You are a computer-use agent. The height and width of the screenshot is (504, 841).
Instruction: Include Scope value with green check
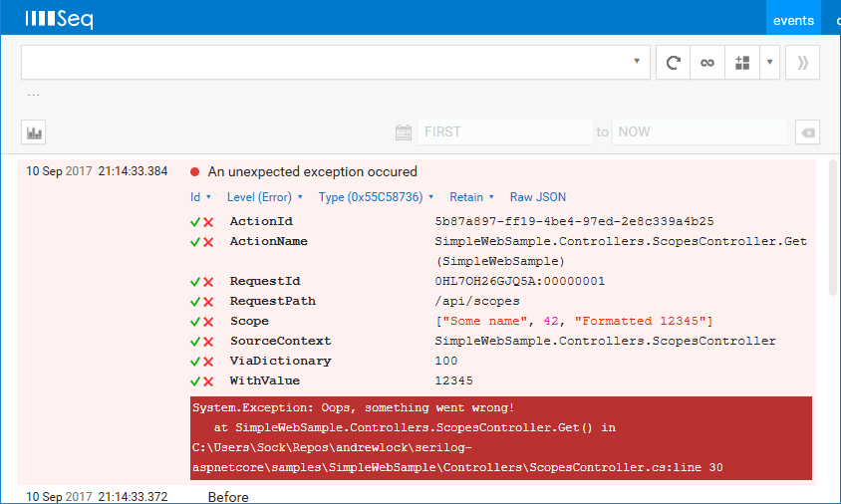click(x=195, y=321)
